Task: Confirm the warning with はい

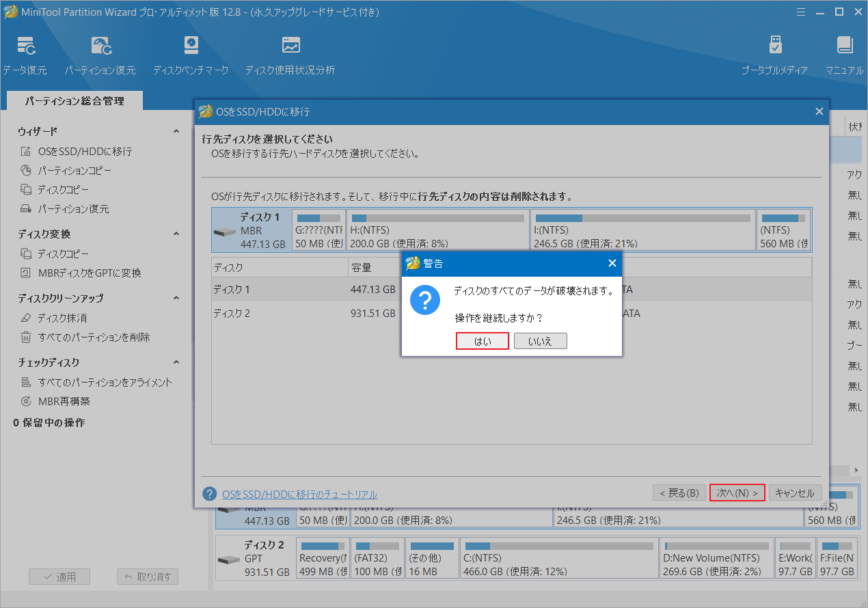Action: [x=483, y=342]
